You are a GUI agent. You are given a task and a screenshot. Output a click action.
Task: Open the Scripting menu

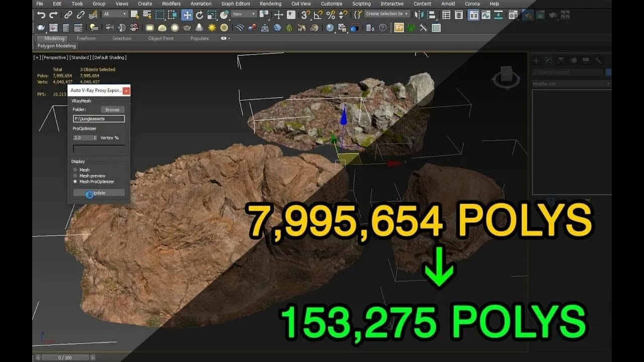[361, 4]
